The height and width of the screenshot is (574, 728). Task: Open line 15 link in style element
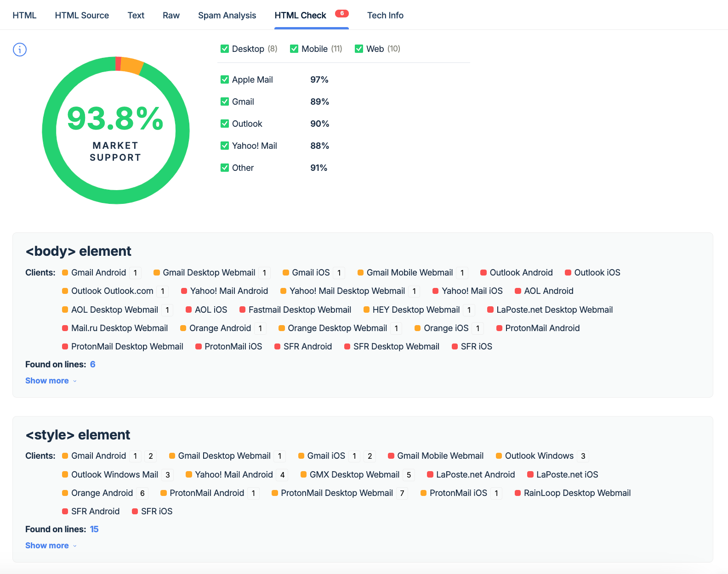(x=94, y=529)
